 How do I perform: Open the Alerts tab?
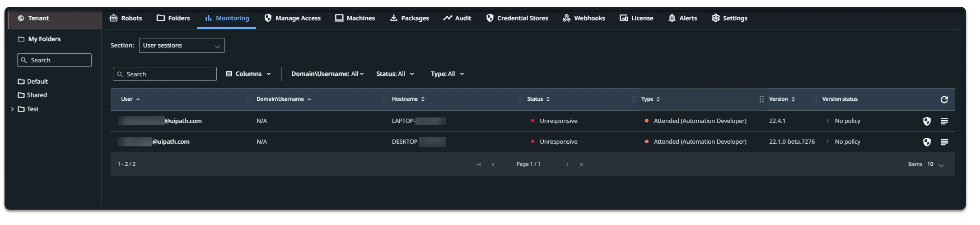[682, 18]
